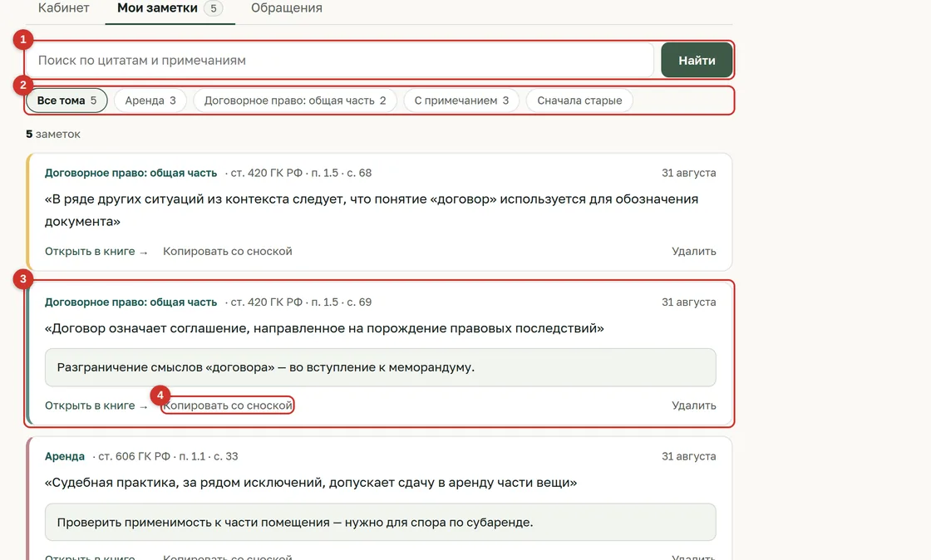The width and height of the screenshot is (931, 560).
Task: Copy с. 69 note via Копировать со сноской
Action: pyautogui.click(x=228, y=405)
